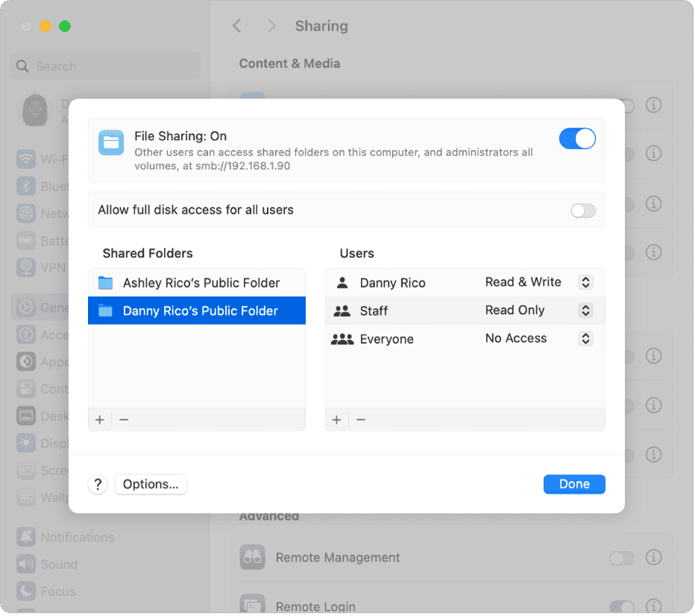Open Displays settings in the sidebar
Screen dimensions: 695x616
tap(43, 443)
